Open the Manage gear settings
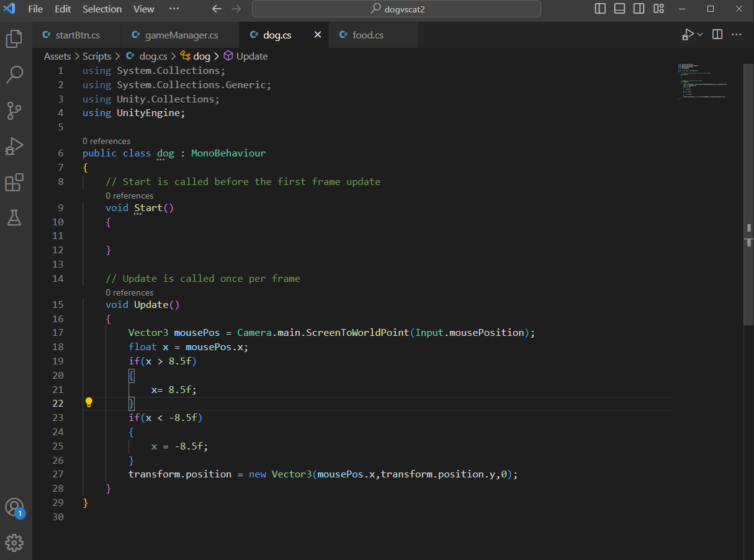754x560 pixels. tap(14, 543)
